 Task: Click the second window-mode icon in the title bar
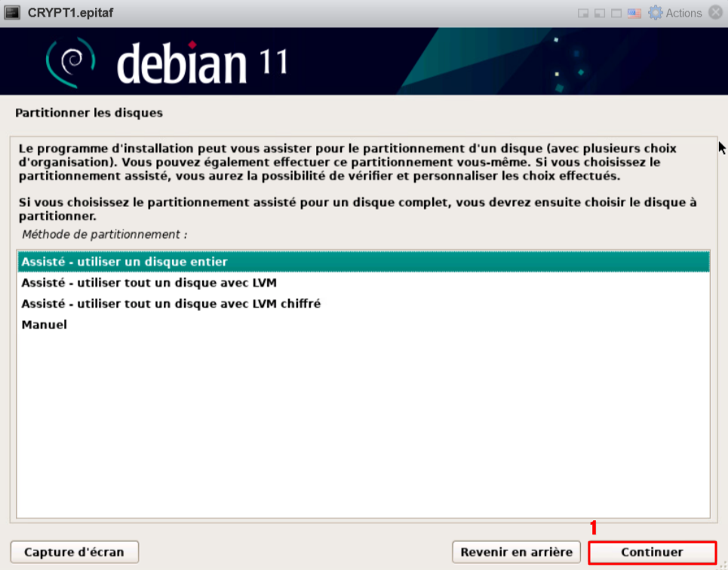[x=600, y=14]
